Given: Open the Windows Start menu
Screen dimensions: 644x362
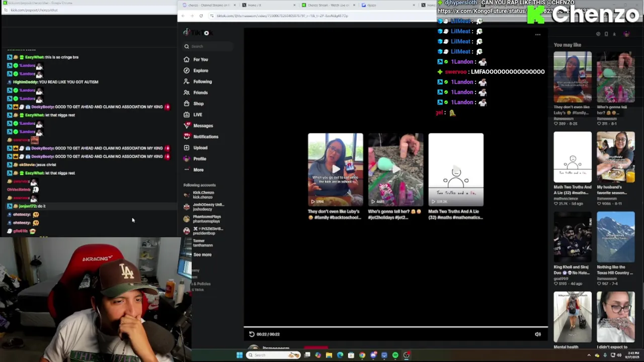Looking at the screenshot, I should point(239,355).
